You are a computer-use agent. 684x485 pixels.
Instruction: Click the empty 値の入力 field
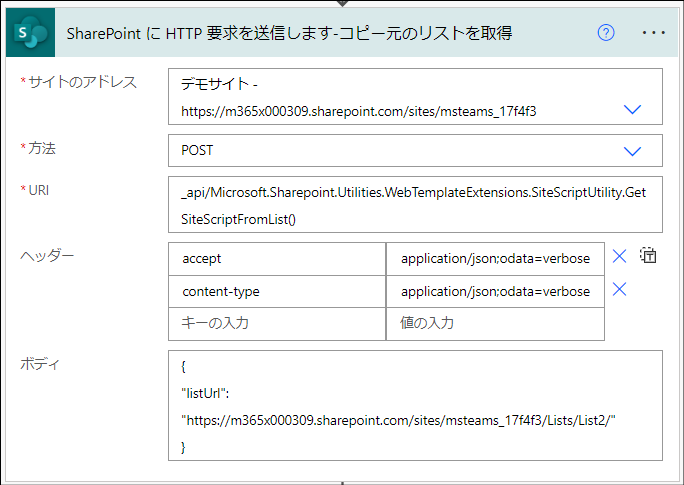point(495,324)
